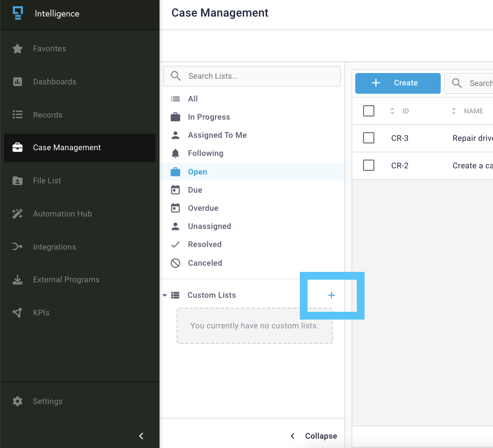Viewport: 493px width, 448px height.
Task: Click the Intelligence logo icon
Action: 18,13
